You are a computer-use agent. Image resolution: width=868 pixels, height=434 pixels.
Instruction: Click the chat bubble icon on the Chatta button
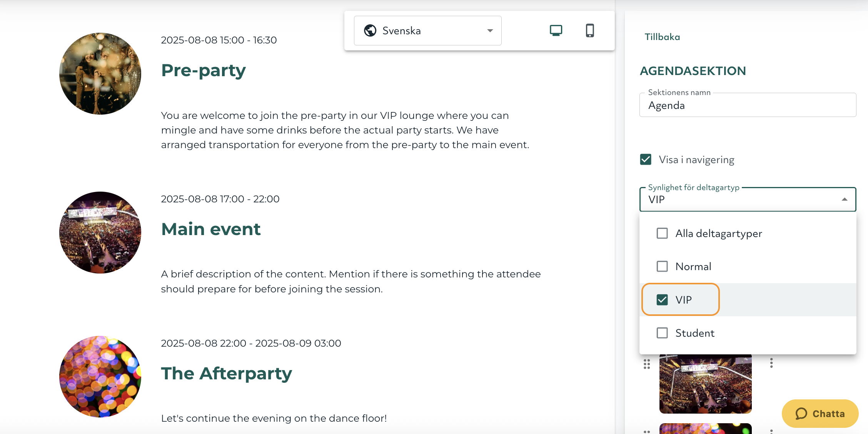point(801,414)
